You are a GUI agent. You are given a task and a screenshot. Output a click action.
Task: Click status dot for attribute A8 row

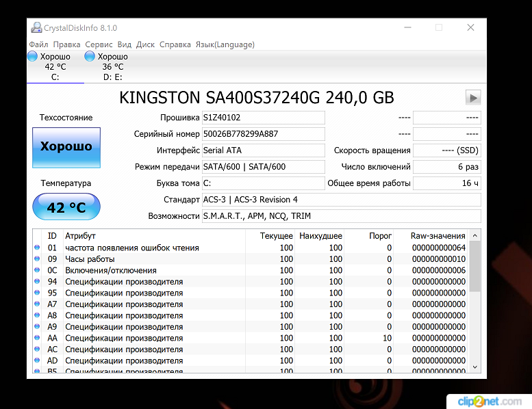coord(37,315)
